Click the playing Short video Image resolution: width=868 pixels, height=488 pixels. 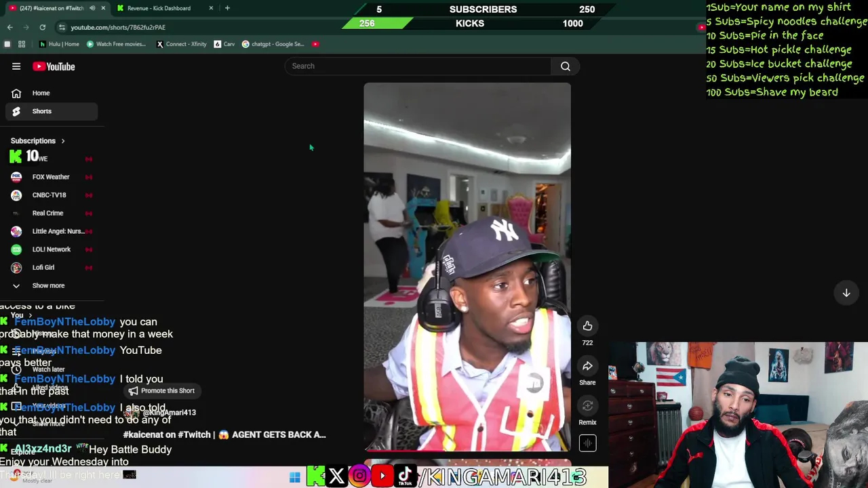tap(467, 267)
